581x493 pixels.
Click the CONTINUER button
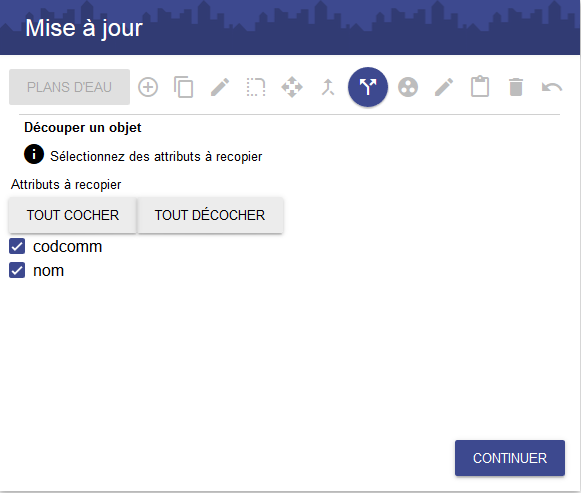click(510, 458)
